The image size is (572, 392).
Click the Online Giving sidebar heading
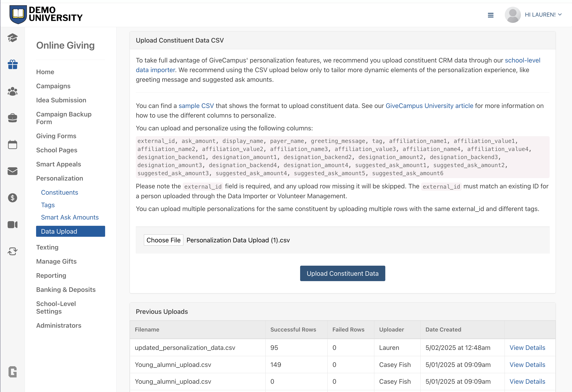click(x=65, y=45)
